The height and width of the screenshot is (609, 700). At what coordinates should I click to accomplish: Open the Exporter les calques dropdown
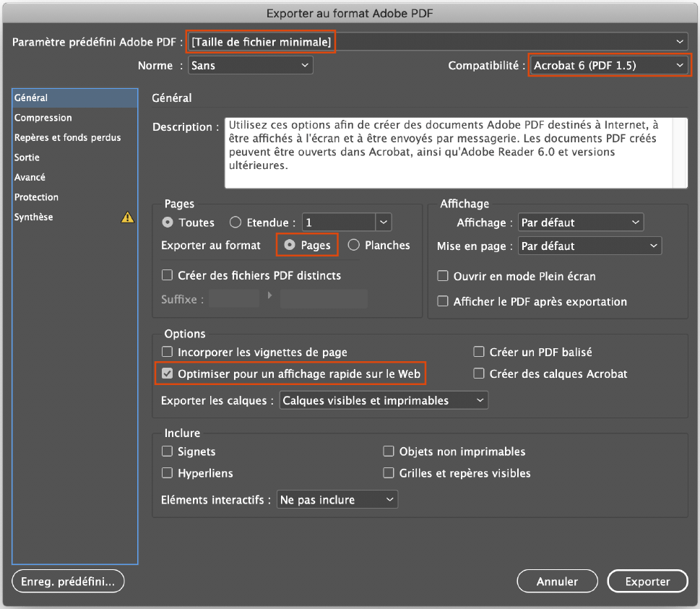(x=384, y=400)
